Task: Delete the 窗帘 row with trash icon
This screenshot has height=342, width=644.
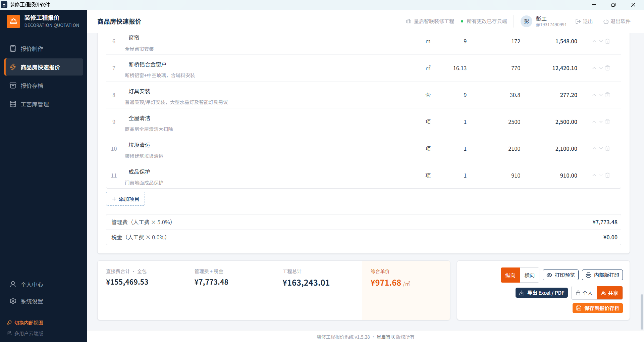Action: pyautogui.click(x=607, y=41)
